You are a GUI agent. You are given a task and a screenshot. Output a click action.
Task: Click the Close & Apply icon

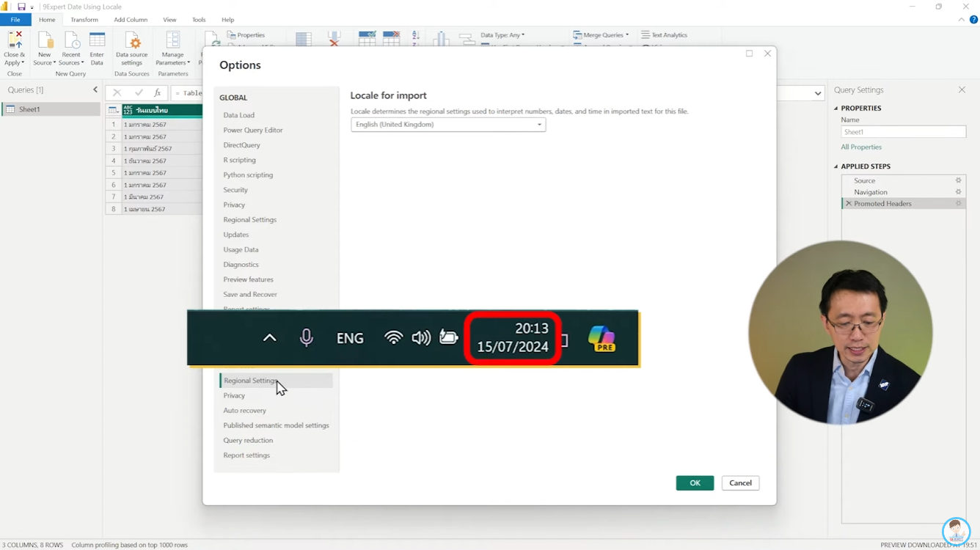(x=14, y=43)
